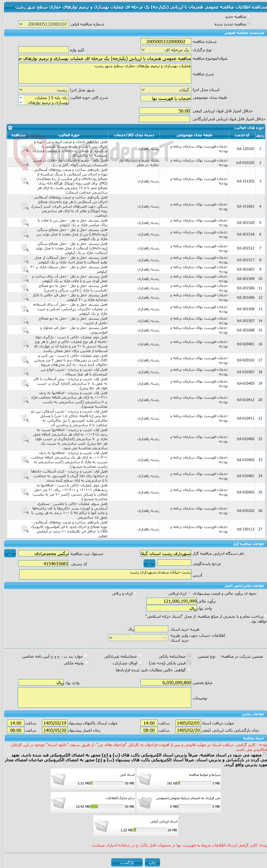Open view icon for row tol-201520
The width and height of the screenshot is (267, 868).
point(24,222)
